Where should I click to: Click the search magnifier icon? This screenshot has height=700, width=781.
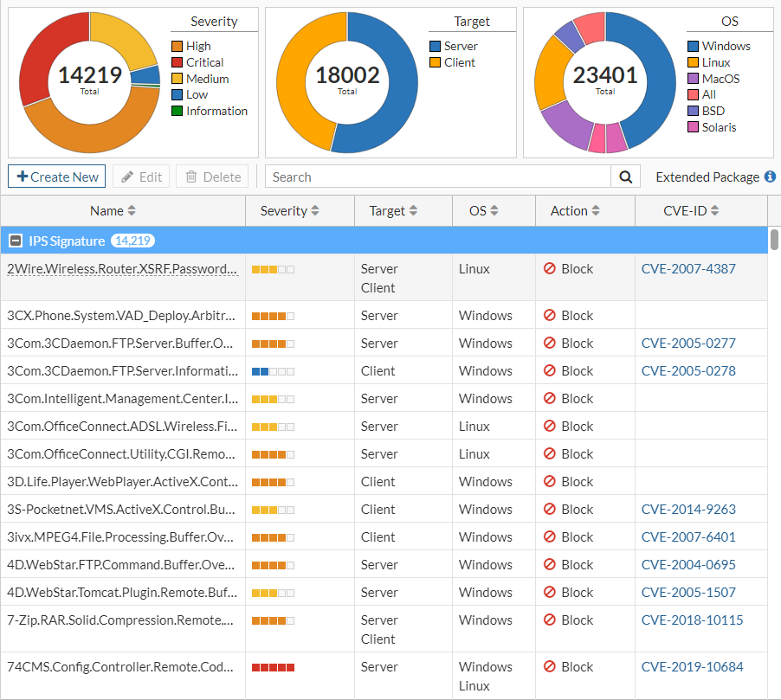tap(625, 177)
